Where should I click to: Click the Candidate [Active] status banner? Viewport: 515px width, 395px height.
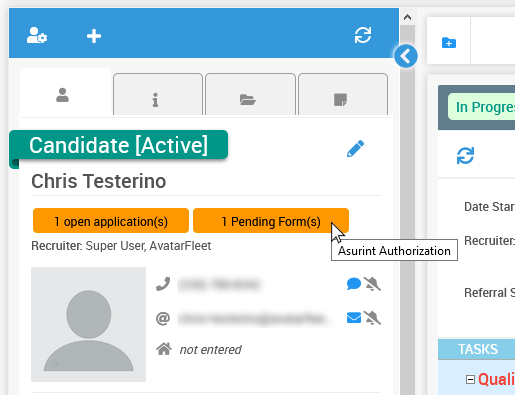pos(118,145)
